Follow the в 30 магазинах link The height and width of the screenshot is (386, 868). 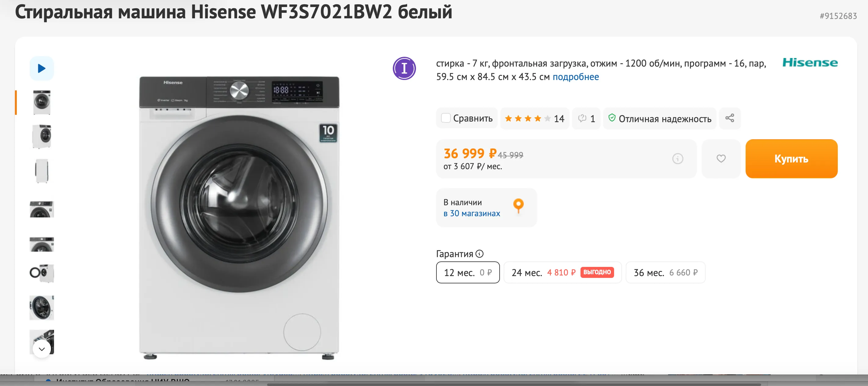[x=472, y=214]
